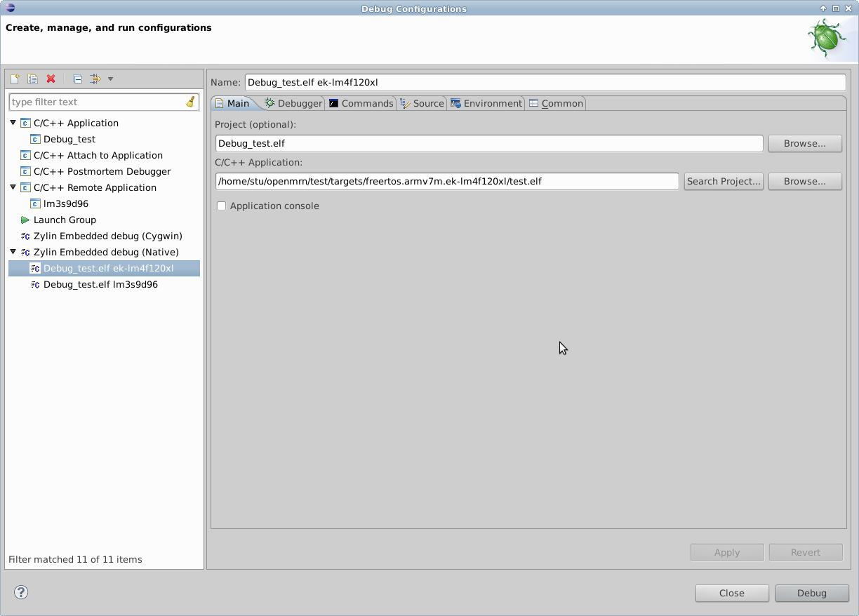Open the Commands tab
The image size is (859, 616).
click(x=361, y=103)
